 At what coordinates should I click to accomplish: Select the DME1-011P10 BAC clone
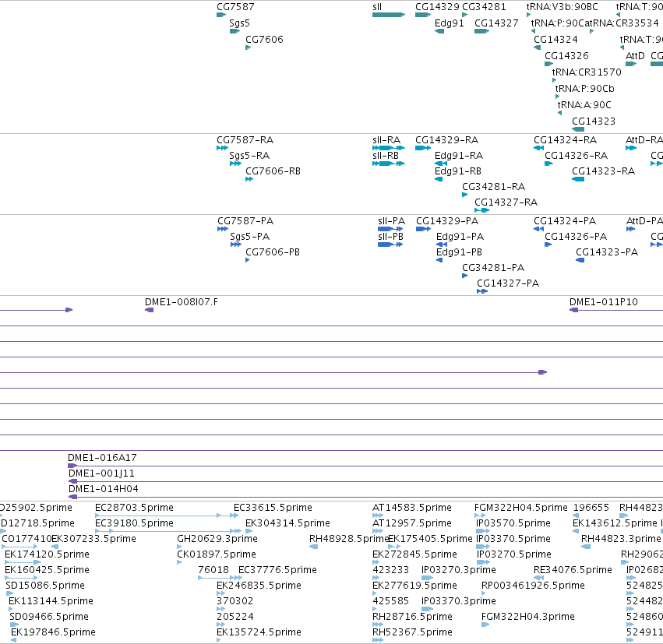tap(616, 310)
